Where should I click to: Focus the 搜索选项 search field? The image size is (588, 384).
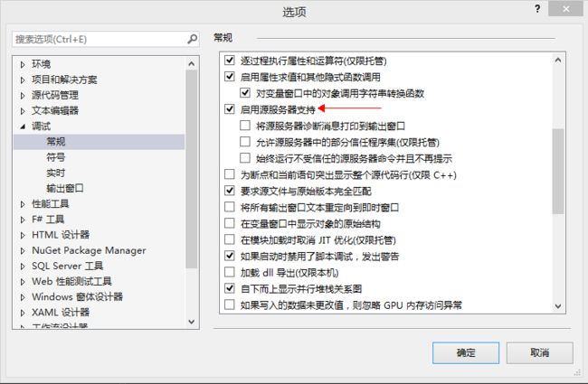tap(100, 39)
